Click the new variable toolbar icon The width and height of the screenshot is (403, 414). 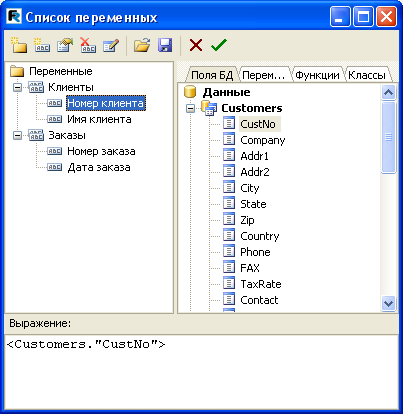(42, 45)
